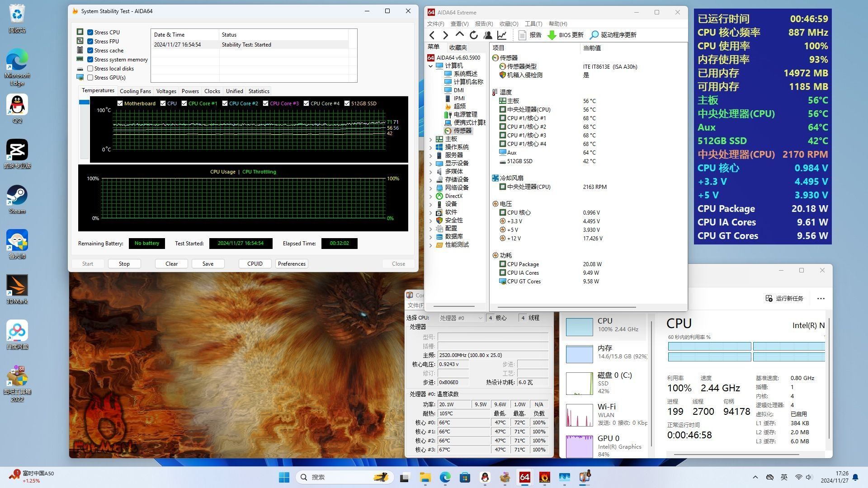This screenshot has width=868, height=488.
Task: Click the BIOS update green arrow
Action: (x=552, y=35)
